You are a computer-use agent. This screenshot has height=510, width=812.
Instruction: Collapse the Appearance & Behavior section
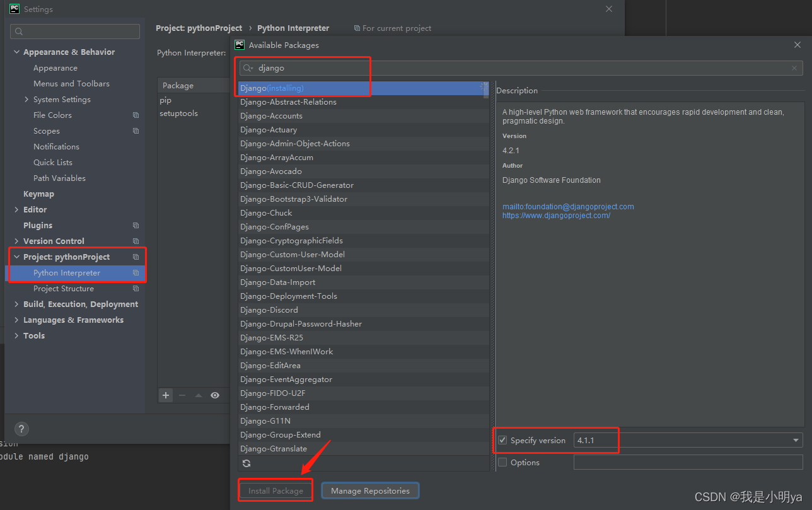tap(17, 52)
